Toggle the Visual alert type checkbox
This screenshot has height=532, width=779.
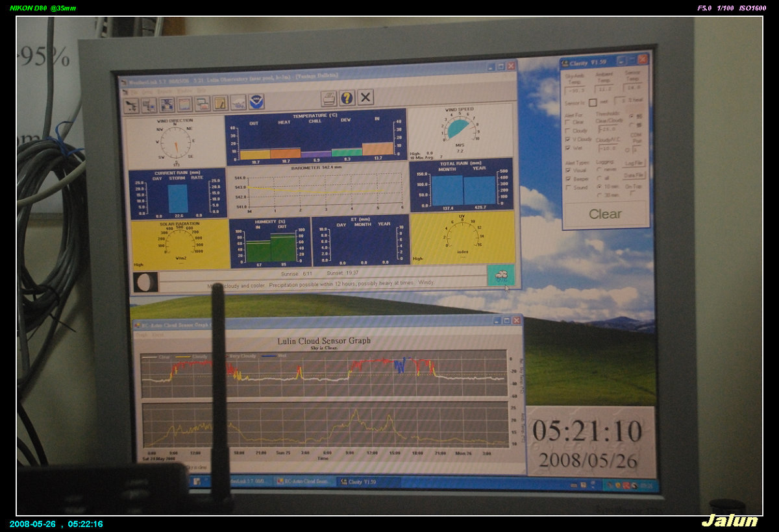(569, 171)
